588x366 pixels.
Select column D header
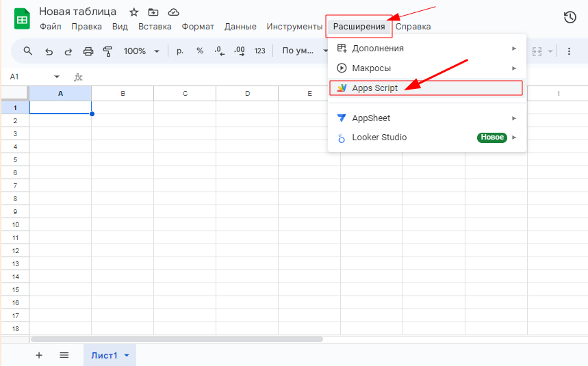(x=247, y=94)
